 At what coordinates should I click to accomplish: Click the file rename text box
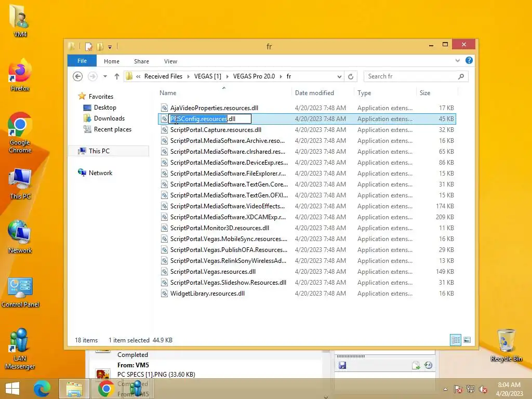click(x=210, y=119)
